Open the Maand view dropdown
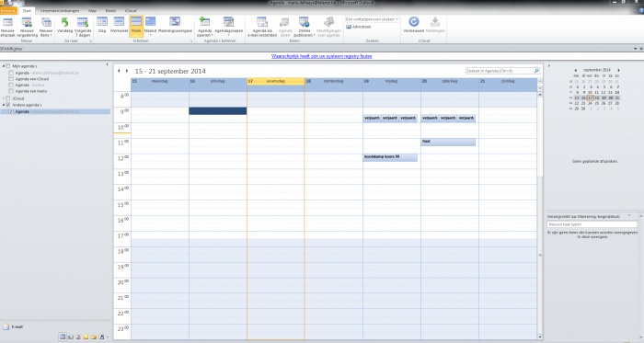Screen dimensions: 644x343 [x=150, y=27]
